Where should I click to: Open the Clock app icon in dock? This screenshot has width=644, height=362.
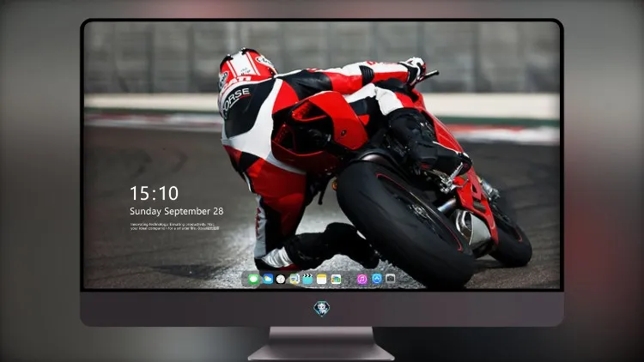click(x=281, y=280)
